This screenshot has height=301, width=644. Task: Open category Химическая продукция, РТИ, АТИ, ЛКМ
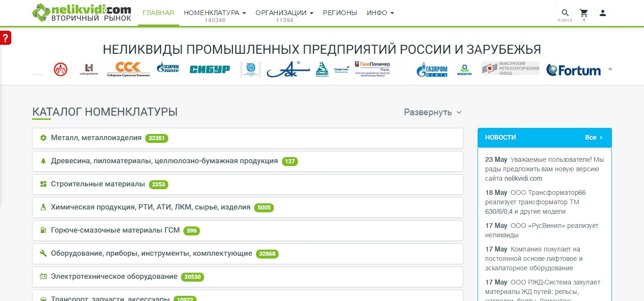(x=248, y=208)
